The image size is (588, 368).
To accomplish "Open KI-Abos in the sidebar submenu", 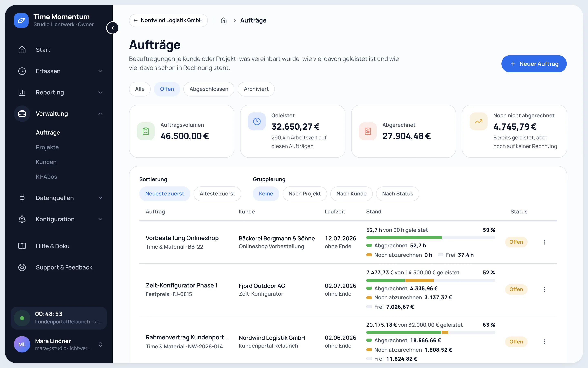I will [46, 177].
